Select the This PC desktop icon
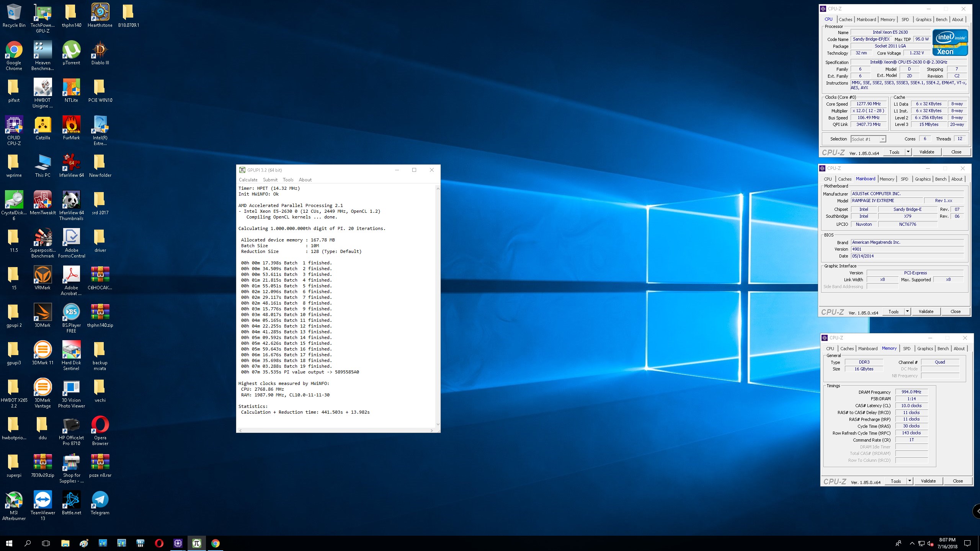This screenshot has width=980, height=551. (x=42, y=165)
